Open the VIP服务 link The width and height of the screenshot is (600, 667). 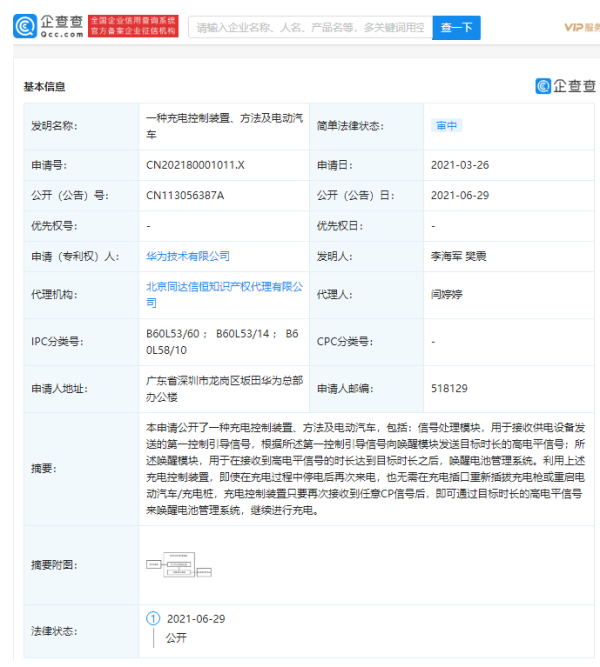582,28
